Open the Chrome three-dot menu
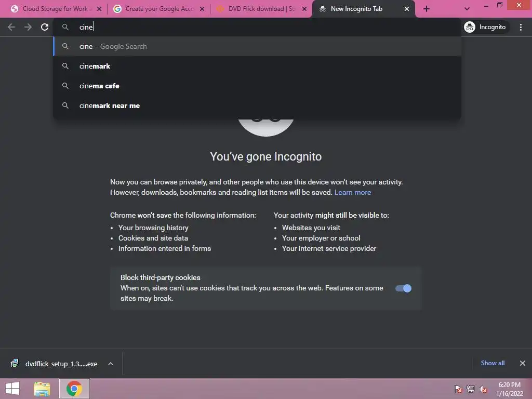The image size is (532, 399). coord(521,27)
